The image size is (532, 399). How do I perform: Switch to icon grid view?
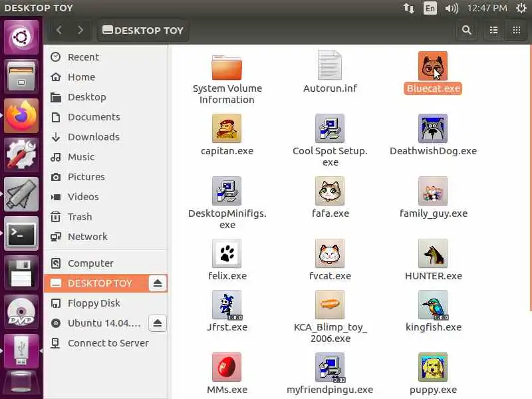tap(517, 30)
